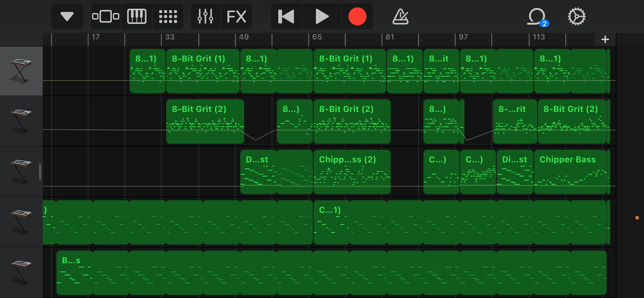
Task: Select the Chipp...ss (2) region
Action: (x=352, y=172)
